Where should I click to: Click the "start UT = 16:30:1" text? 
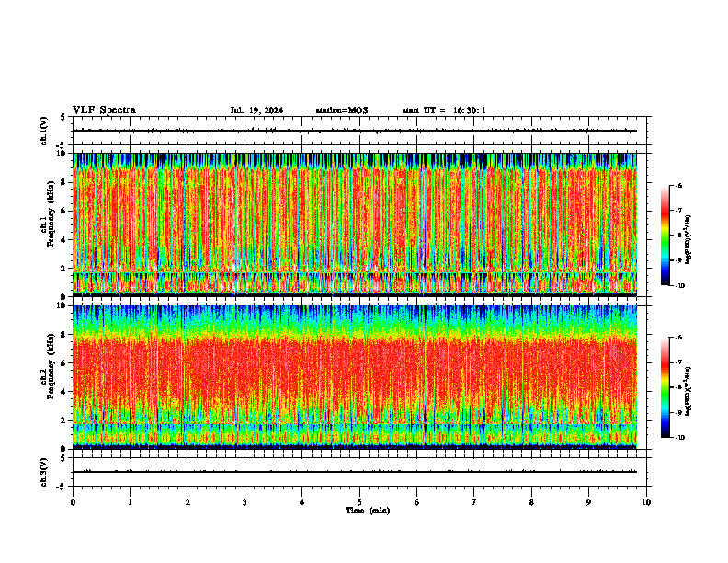click(444, 110)
